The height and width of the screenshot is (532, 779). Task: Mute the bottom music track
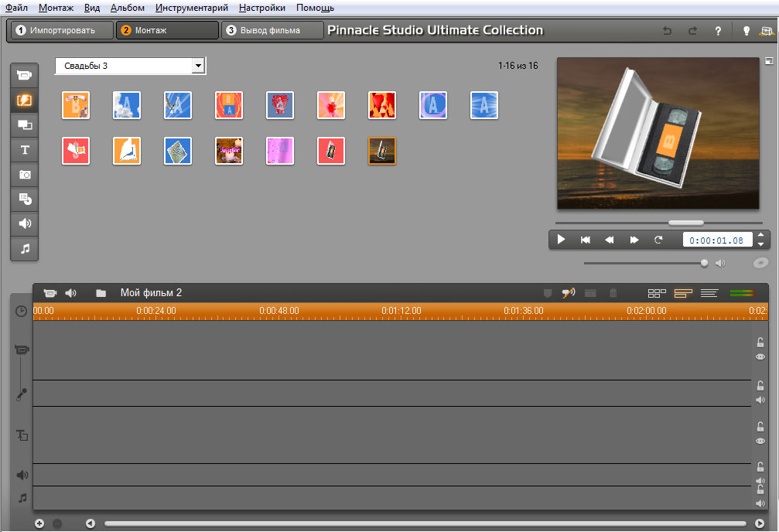coord(760,503)
